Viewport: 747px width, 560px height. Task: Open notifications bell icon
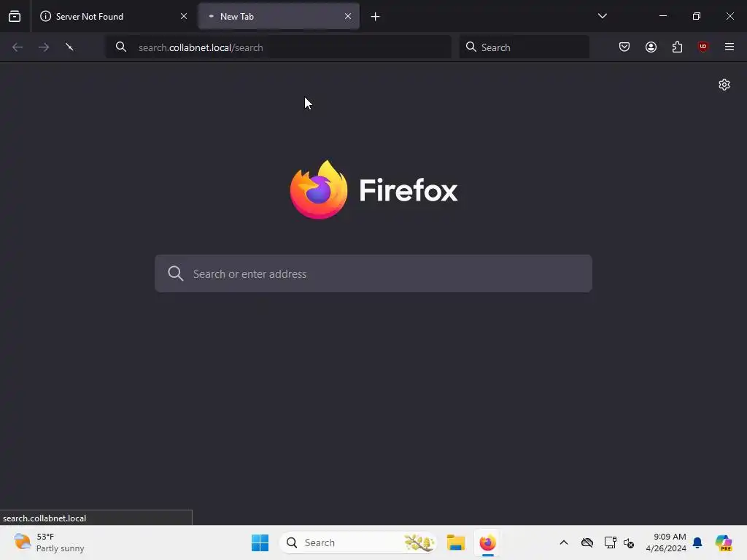click(x=697, y=542)
